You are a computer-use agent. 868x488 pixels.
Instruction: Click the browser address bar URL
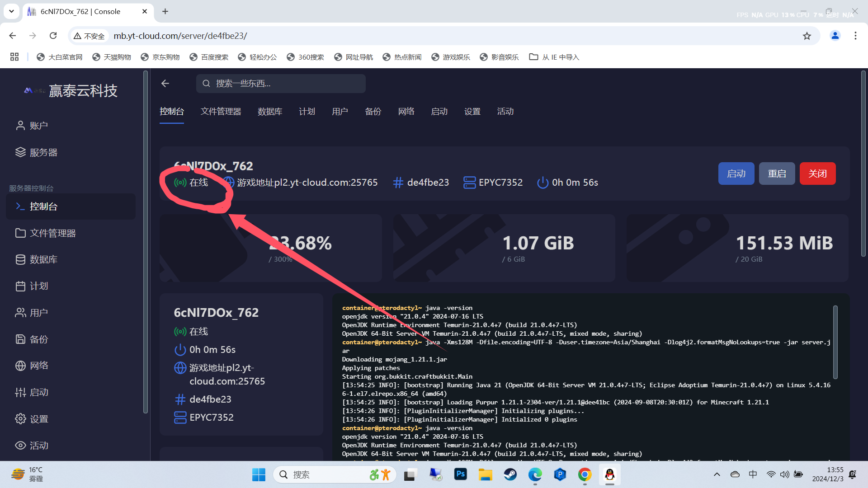point(180,36)
